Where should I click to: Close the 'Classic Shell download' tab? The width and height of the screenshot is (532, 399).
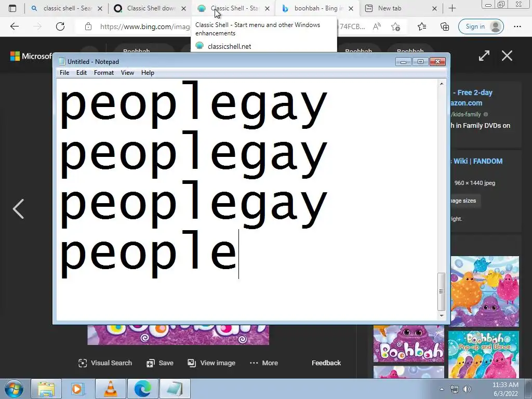tap(183, 8)
